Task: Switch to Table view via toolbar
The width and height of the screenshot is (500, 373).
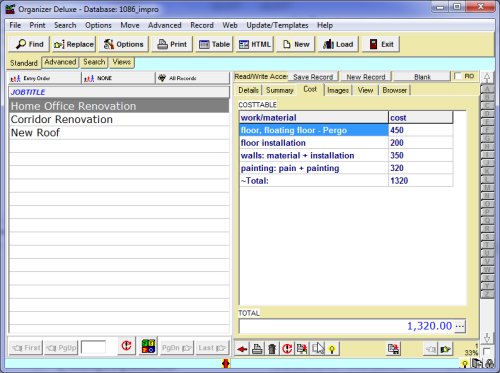Action: [214, 44]
